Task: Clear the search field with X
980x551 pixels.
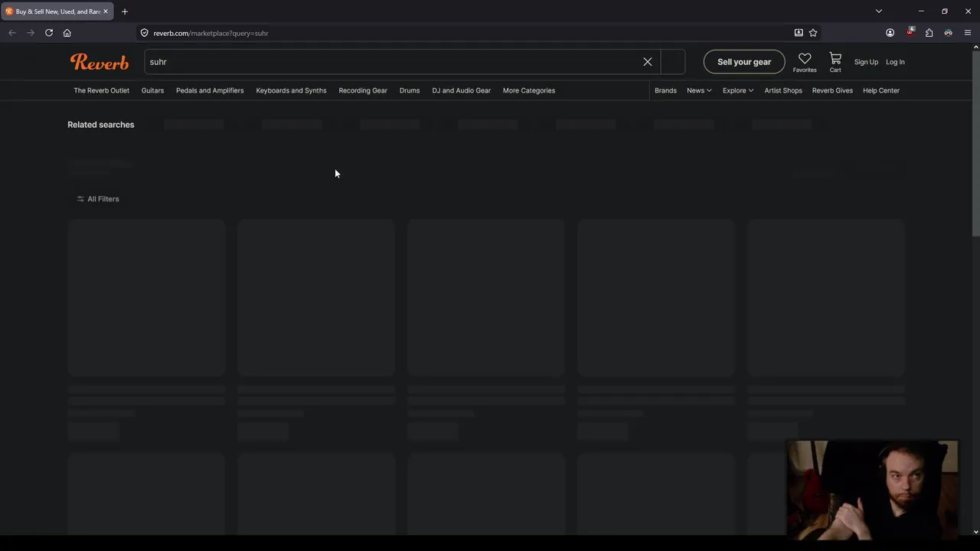Action: (x=648, y=62)
